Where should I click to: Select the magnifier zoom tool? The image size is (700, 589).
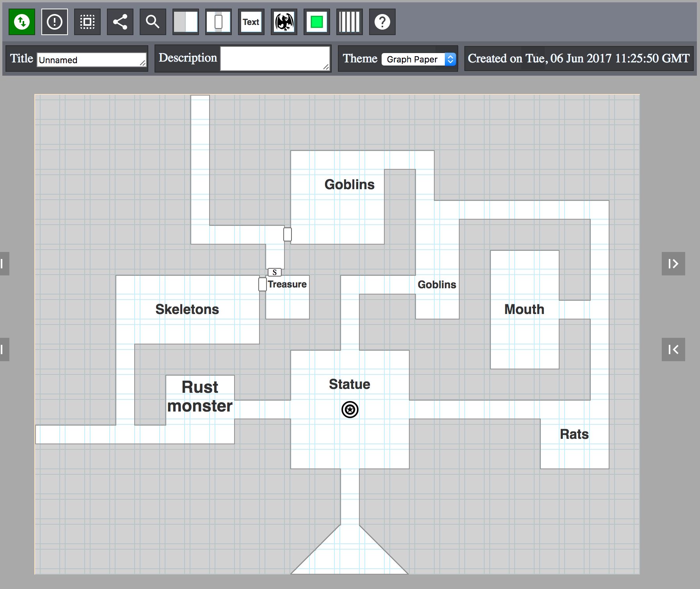152,22
